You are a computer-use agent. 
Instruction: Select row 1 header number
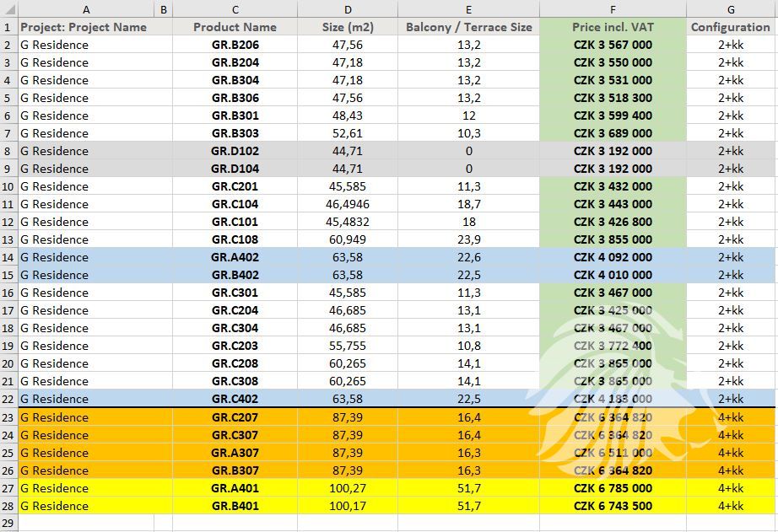click(8, 27)
